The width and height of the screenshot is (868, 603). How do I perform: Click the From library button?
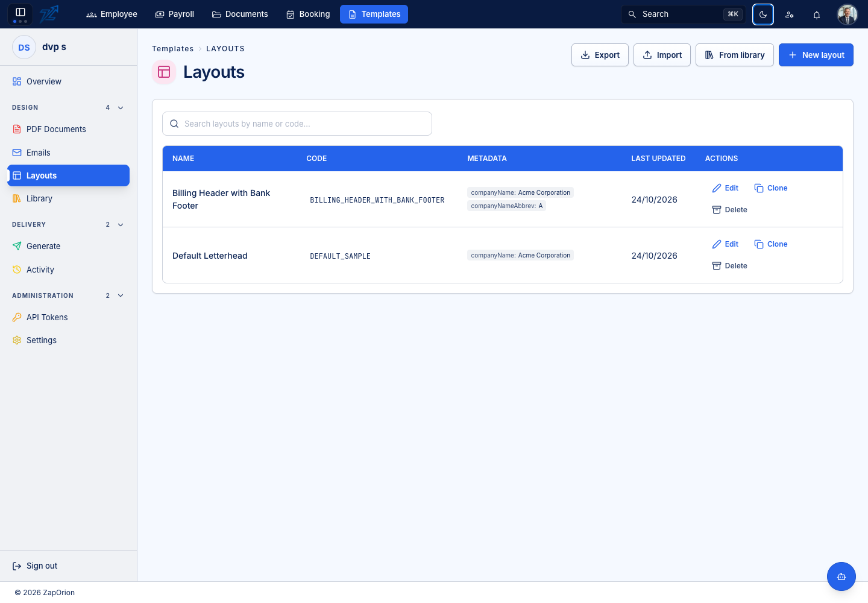click(735, 55)
